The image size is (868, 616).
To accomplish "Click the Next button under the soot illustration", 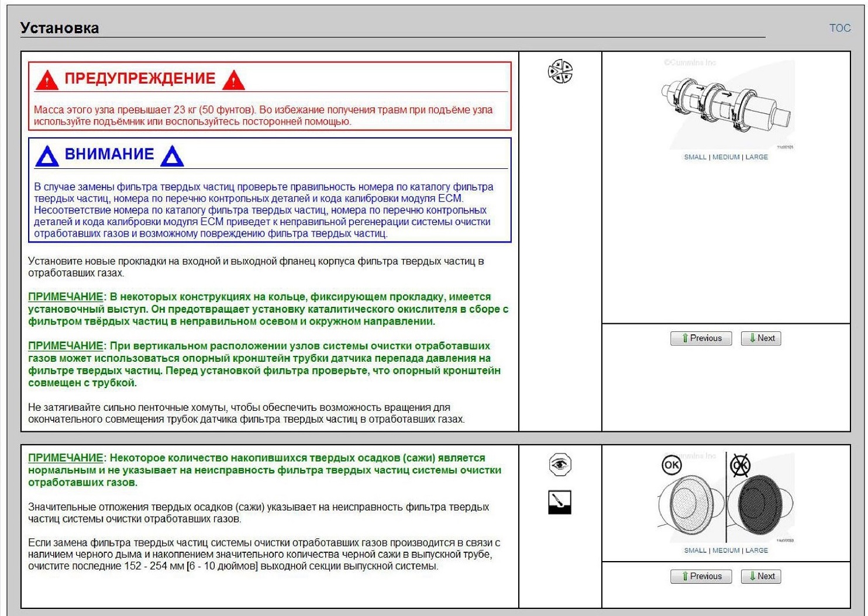I will 761,576.
